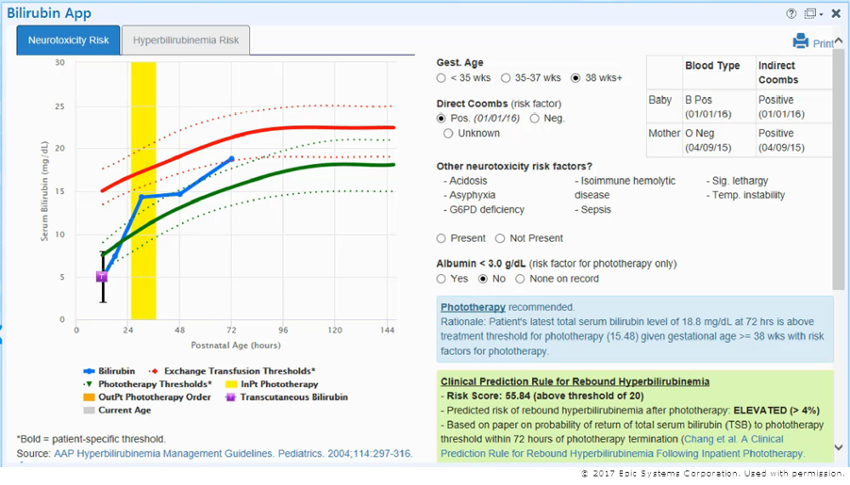The width and height of the screenshot is (850, 485).
Task: Open the help question mark icon
Action: pos(791,14)
